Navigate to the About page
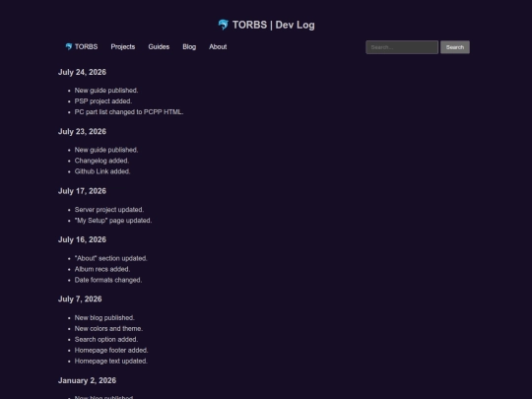The width and height of the screenshot is (532, 399). [218, 47]
